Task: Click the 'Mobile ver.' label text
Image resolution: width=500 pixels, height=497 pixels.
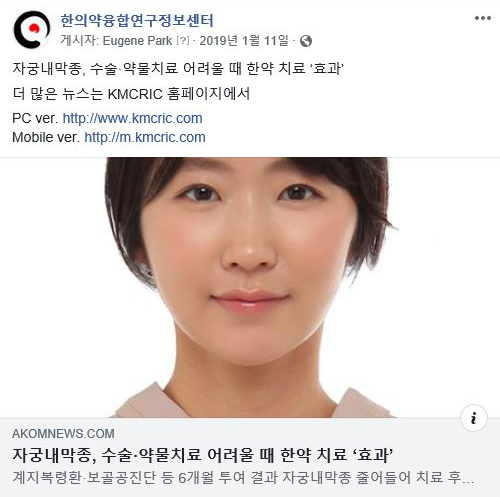Action: (x=46, y=137)
